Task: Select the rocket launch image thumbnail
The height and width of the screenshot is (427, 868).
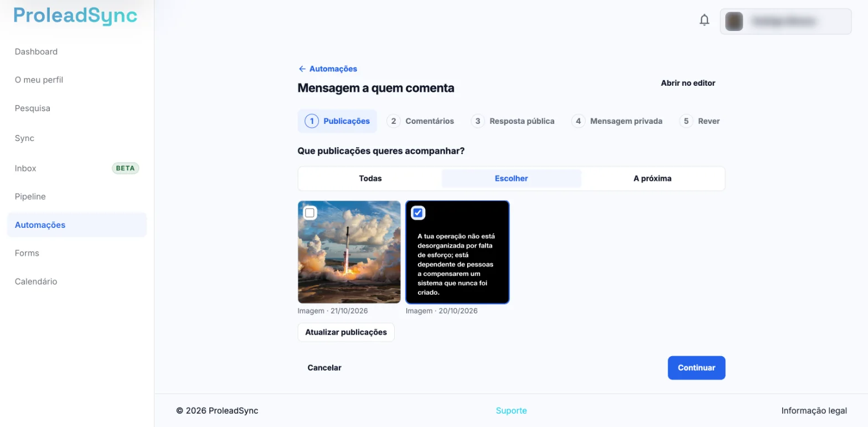Action: click(x=349, y=252)
